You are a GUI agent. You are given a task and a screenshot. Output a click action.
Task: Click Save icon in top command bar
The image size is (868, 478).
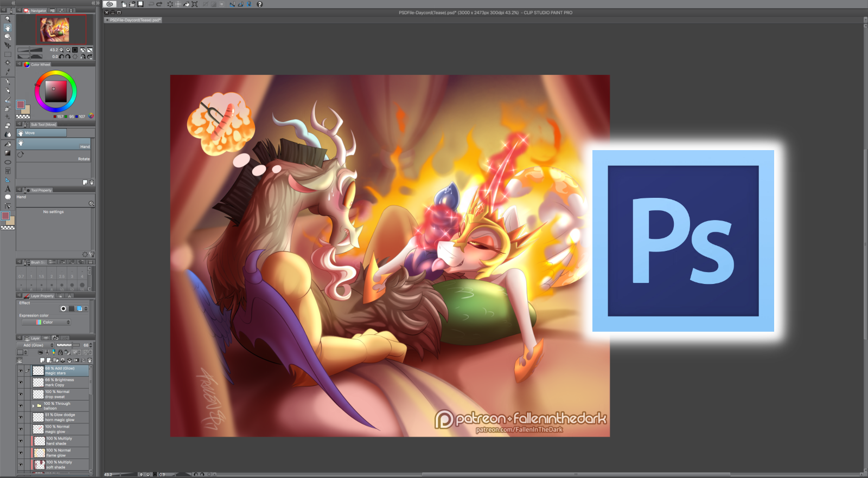(141, 4)
